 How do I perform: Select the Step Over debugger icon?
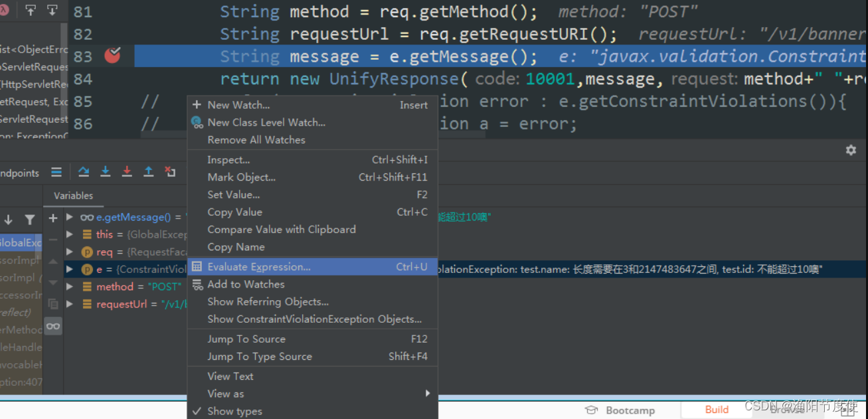point(84,171)
